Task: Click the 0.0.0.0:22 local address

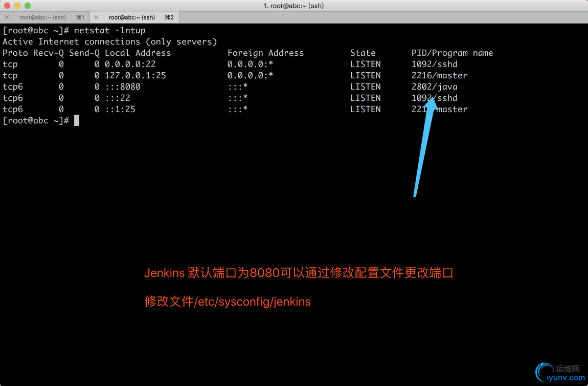Action: [130, 64]
